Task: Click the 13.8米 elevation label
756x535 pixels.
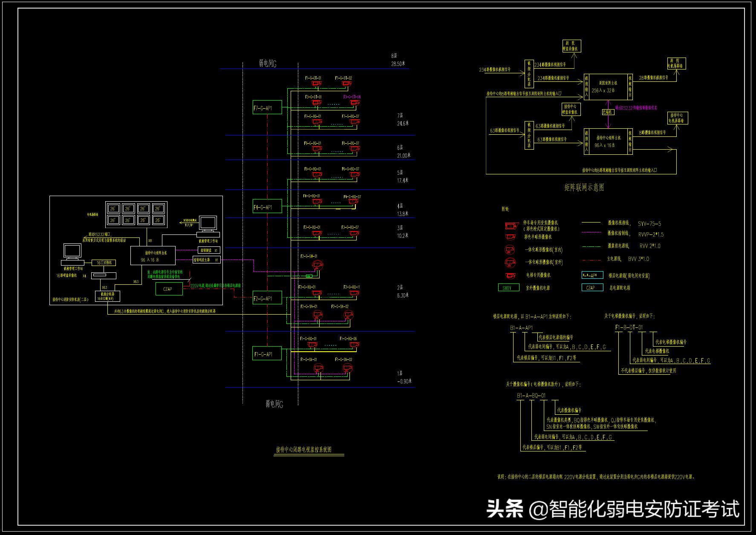Action: (x=403, y=214)
